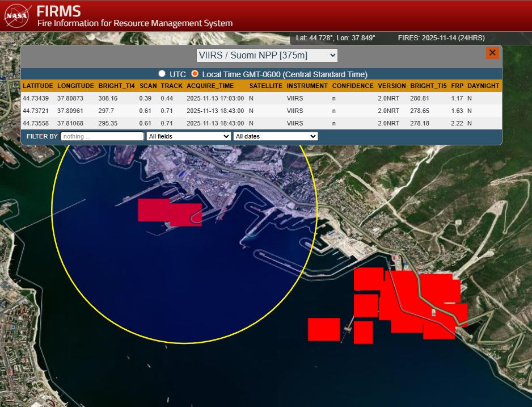Sort by LONGITUDE column header
The image size is (532, 407).
pos(75,86)
